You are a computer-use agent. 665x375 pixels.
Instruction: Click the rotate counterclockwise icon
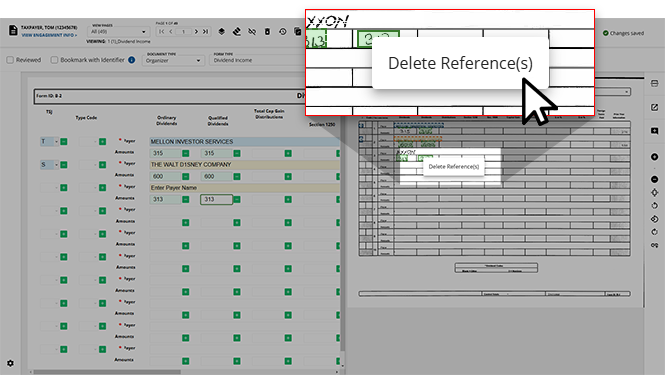tap(654, 205)
